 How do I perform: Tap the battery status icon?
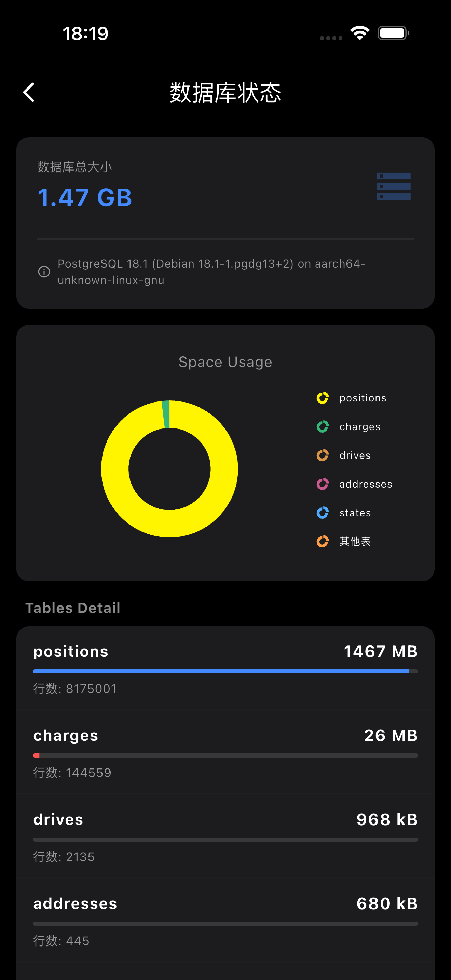pyautogui.click(x=393, y=33)
